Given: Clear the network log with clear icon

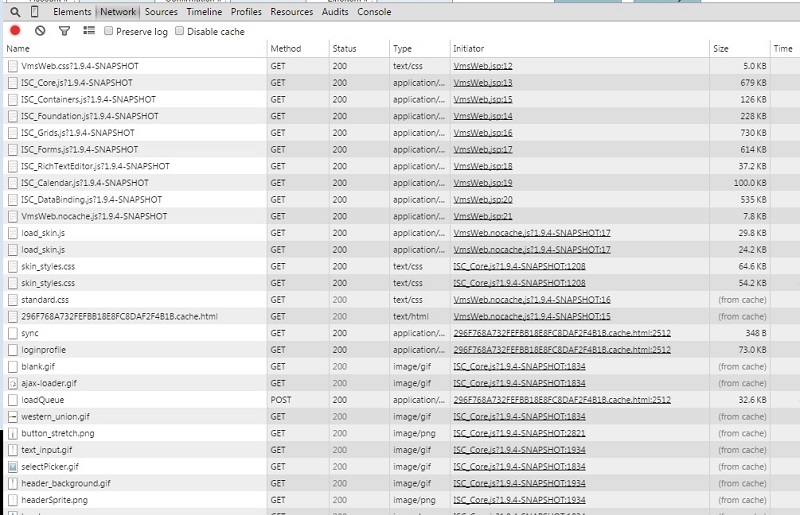Looking at the screenshot, I should pos(40,31).
